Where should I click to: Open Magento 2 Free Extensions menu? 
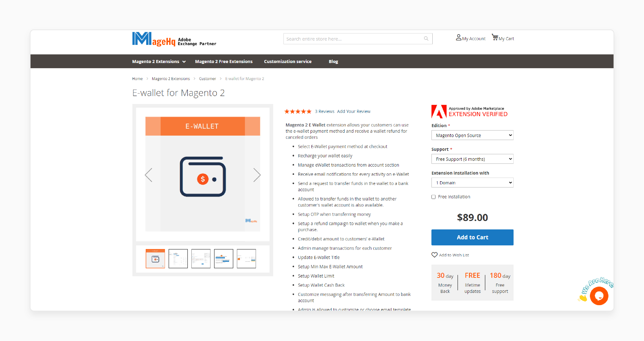224,61
